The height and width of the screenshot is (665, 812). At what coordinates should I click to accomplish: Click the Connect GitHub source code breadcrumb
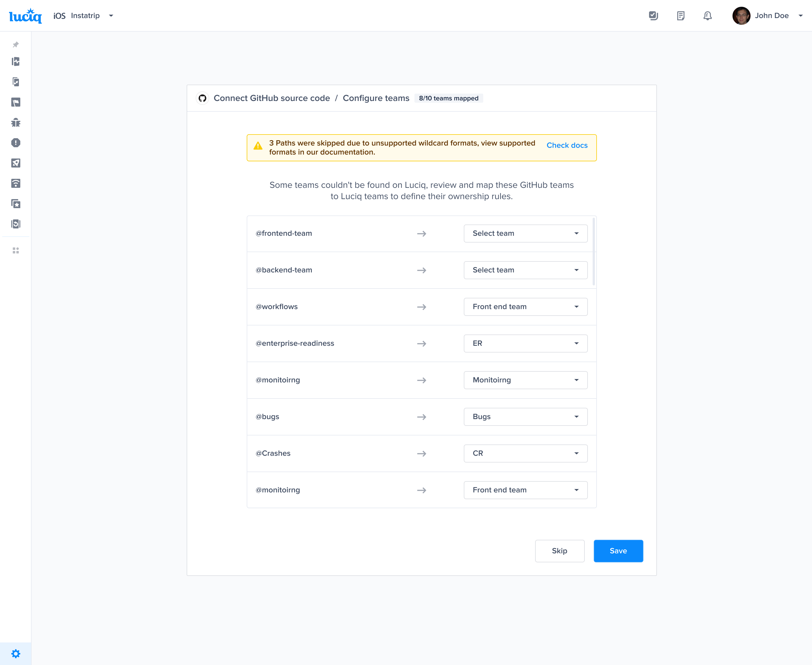point(272,98)
